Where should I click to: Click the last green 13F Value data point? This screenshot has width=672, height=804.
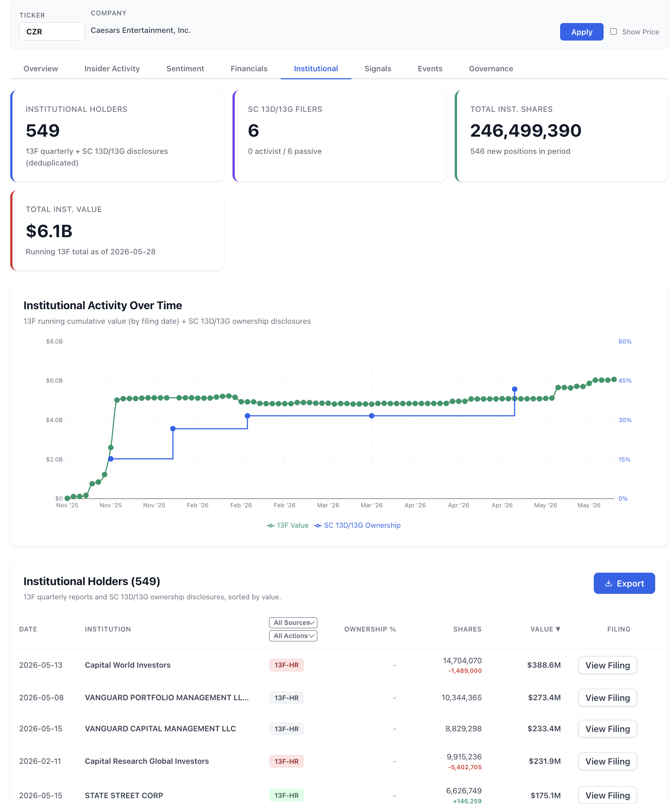614,379
